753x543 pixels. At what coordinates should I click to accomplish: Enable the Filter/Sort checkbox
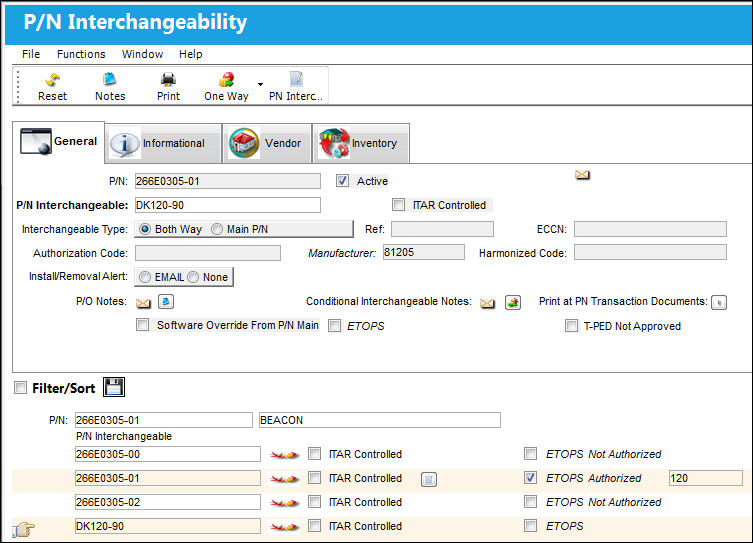20,387
